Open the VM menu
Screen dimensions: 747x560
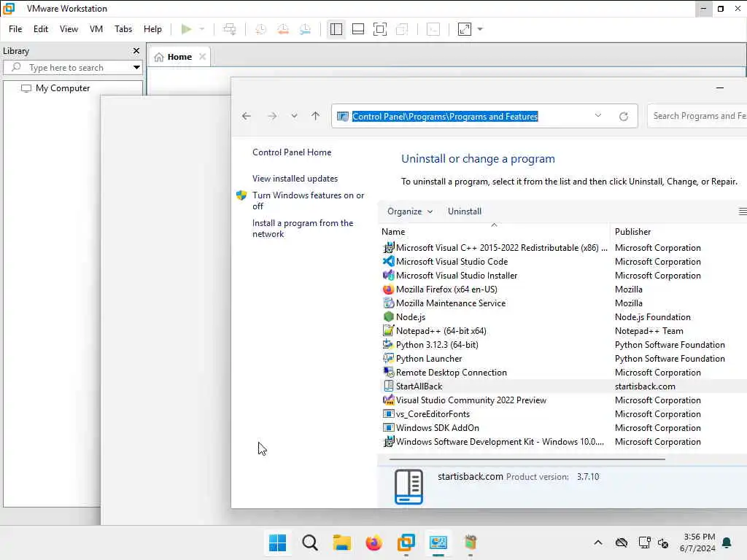[x=96, y=29]
